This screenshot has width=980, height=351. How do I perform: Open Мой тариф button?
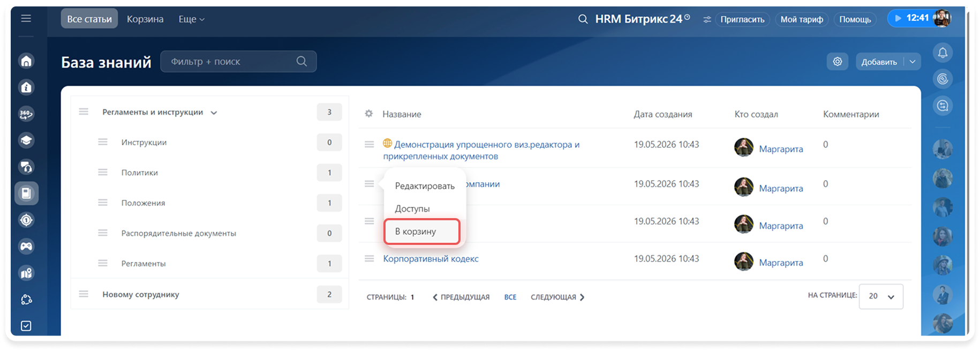click(x=802, y=19)
